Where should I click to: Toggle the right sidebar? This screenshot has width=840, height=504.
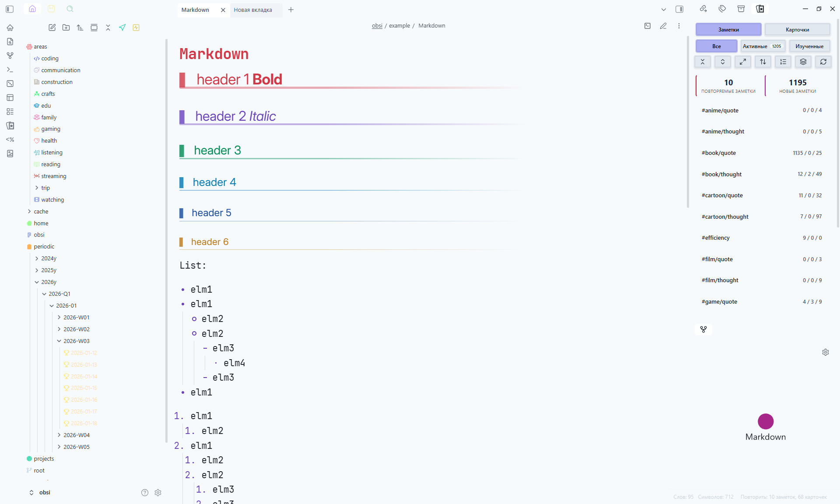point(679,9)
